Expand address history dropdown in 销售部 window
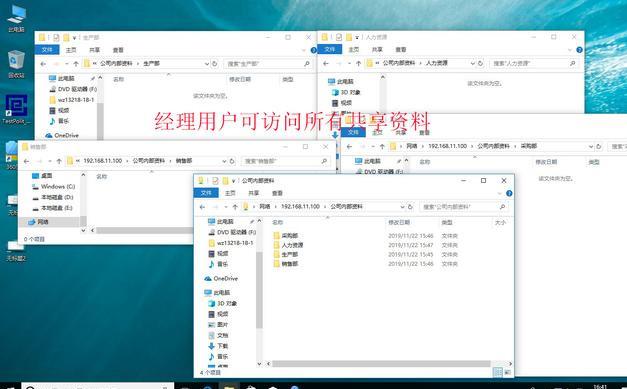This screenshot has height=389, width=627. click(224, 161)
